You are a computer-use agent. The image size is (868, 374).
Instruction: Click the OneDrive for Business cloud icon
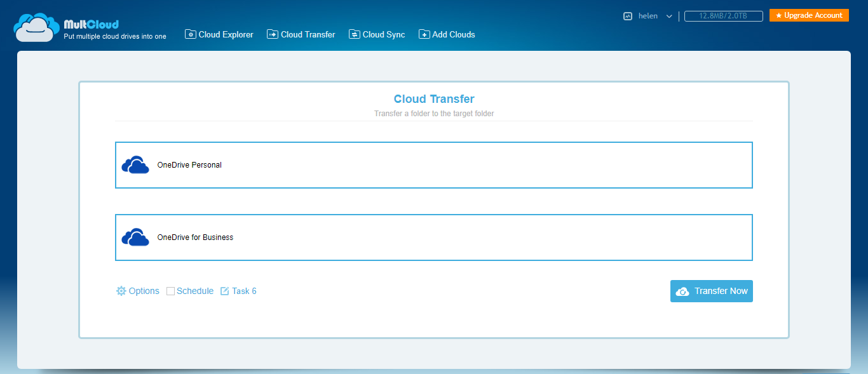(135, 237)
